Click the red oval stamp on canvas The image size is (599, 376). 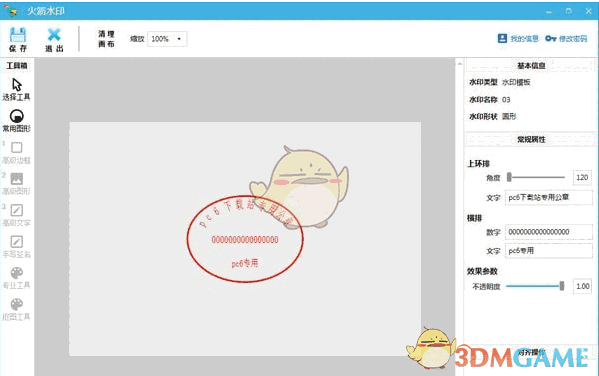pyautogui.click(x=245, y=239)
